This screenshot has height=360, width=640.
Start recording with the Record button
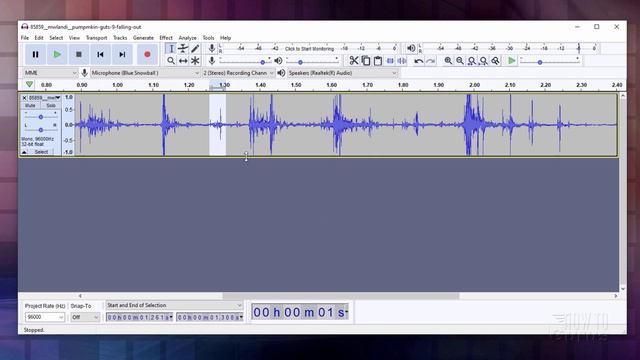147,54
